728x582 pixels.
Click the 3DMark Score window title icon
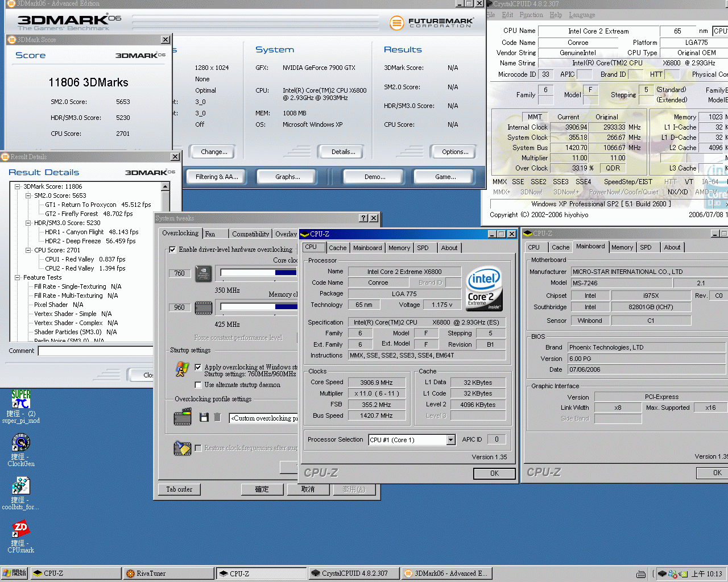11,40
